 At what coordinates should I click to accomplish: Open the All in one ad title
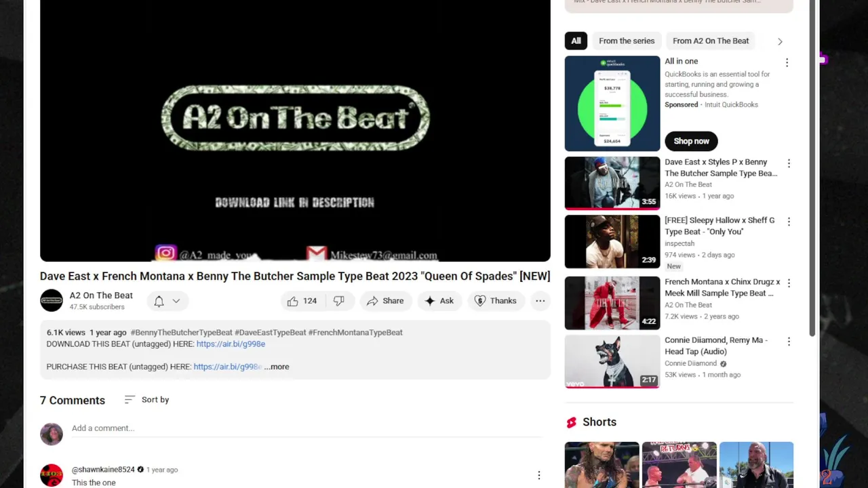[681, 62]
